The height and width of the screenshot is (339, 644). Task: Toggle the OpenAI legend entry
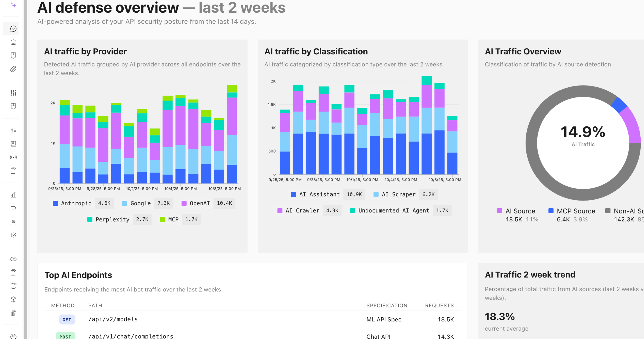point(199,203)
